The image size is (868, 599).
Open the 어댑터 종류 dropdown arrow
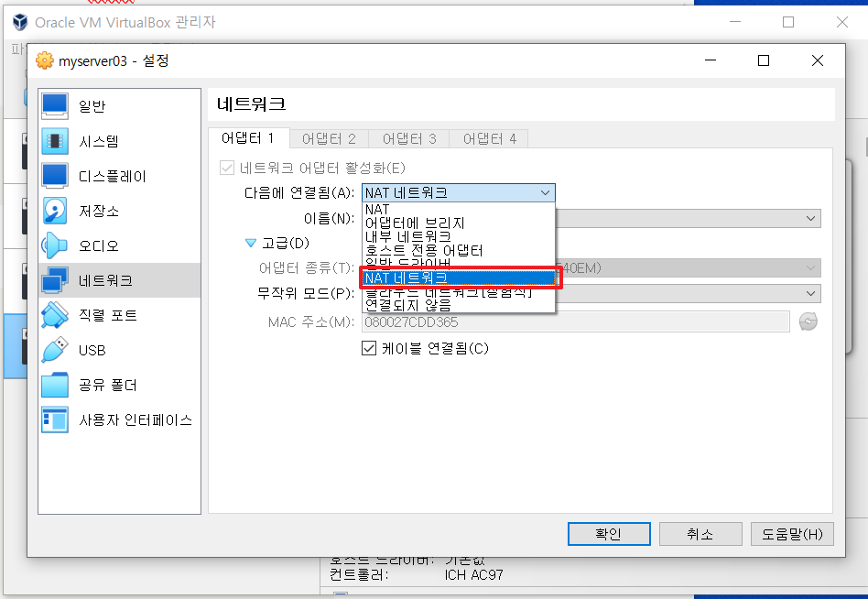pyautogui.click(x=810, y=268)
